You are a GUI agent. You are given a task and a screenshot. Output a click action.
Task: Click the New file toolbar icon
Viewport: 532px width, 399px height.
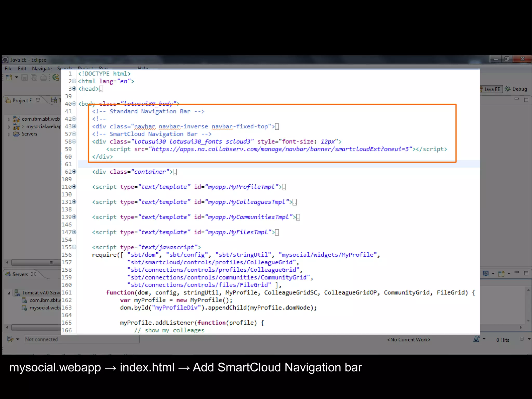[9, 77]
